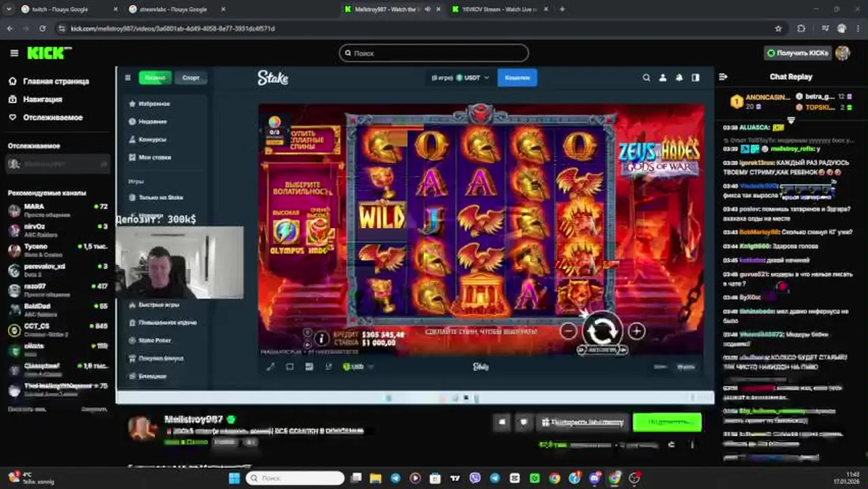Image resolution: width=868 pixels, height=489 pixels.
Task: Open Покупка бонуса in Stake sidebar
Action: [x=161, y=358]
